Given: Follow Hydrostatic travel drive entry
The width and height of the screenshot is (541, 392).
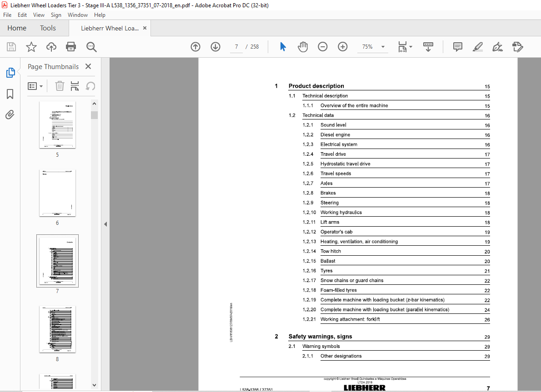Looking at the screenshot, I should coord(345,164).
